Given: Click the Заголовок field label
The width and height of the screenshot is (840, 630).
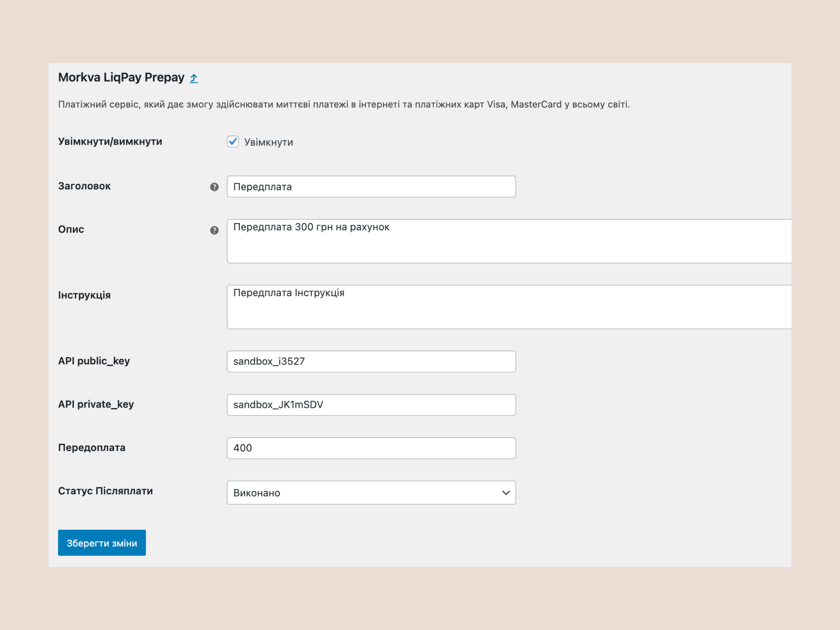Looking at the screenshot, I should point(84,186).
